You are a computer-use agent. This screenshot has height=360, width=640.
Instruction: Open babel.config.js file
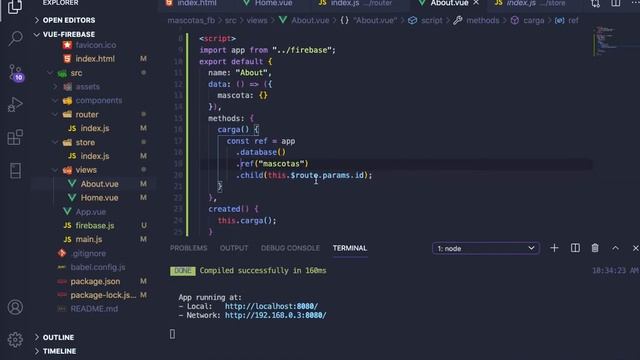[x=98, y=267]
